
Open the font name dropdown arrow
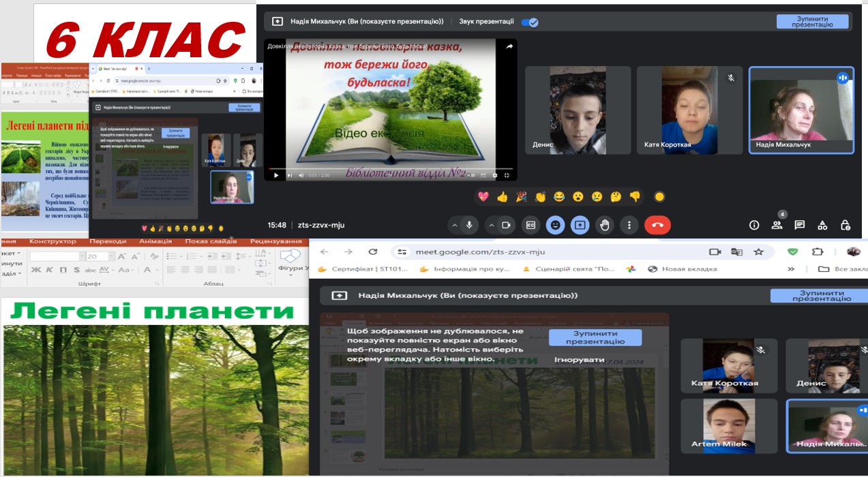tap(81, 256)
